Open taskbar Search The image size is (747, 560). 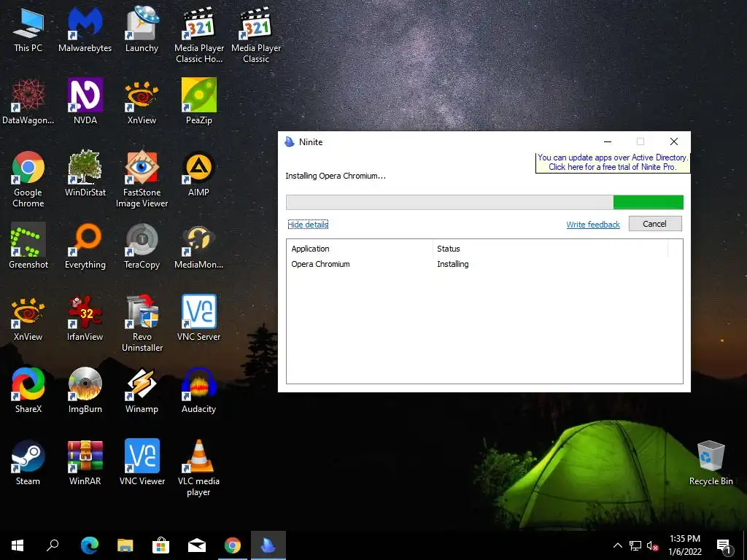click(x=53, y=545)
